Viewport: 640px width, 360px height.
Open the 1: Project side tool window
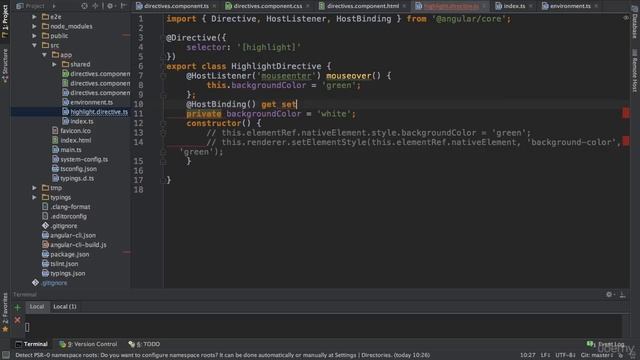point(5,20)
